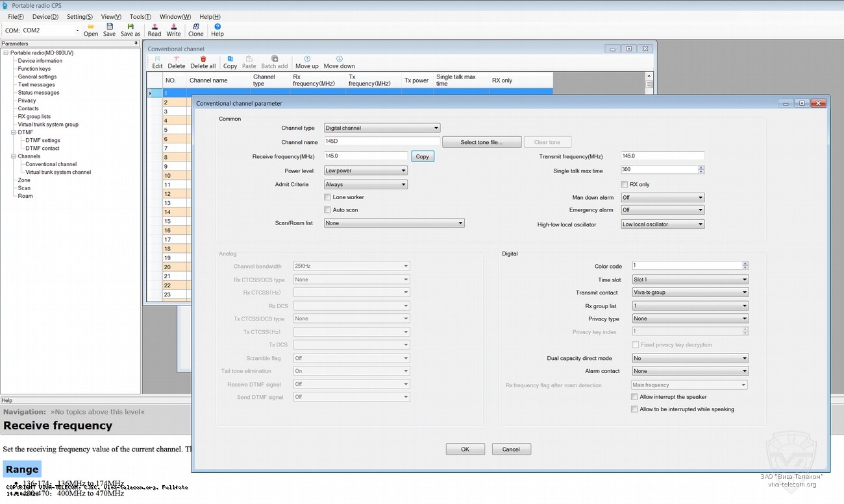The height and width of the screenshot is (504, 844).
Task: Read data from radio with Read icon
Action: (155, 30)
